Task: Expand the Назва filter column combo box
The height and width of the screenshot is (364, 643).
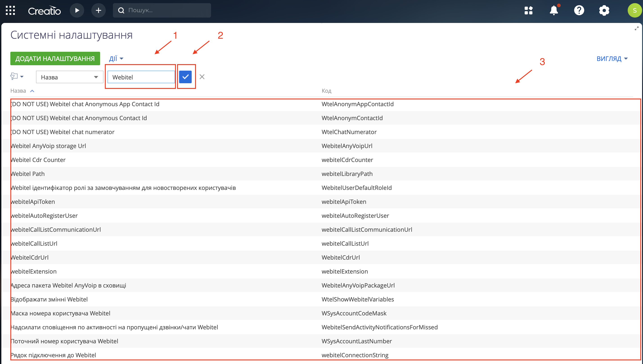Action: pyautogui.click(x=70, y=77)
